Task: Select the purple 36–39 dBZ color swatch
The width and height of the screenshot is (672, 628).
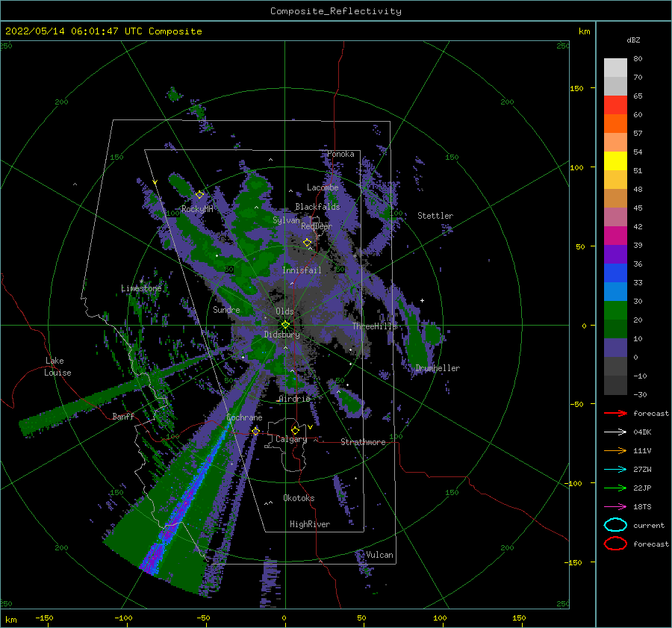Action: pos(615,255)
